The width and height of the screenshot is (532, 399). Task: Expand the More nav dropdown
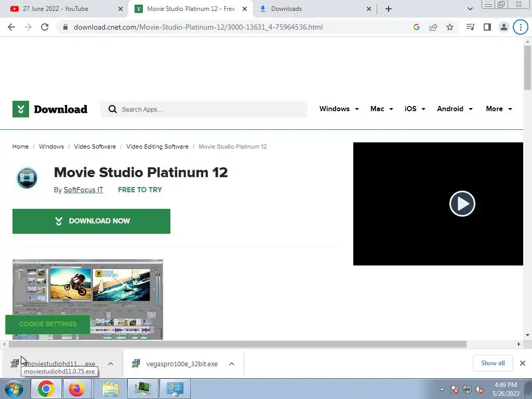tap(499, 109)
